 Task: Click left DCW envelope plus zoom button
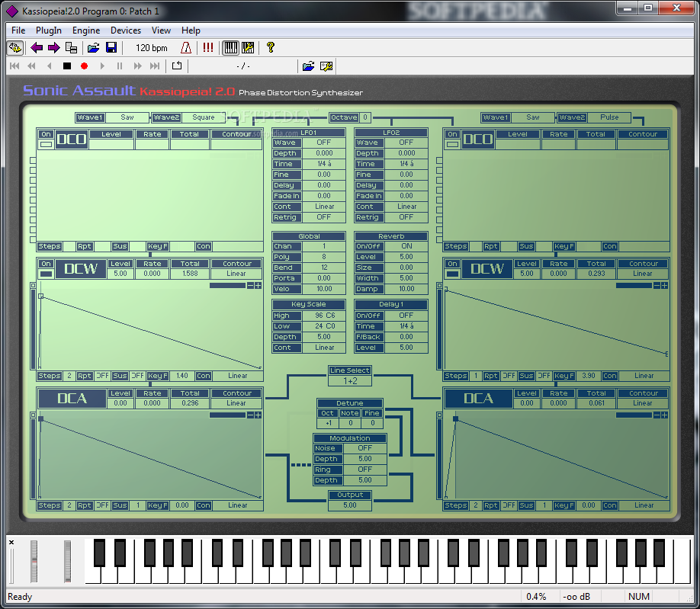click(x=258, y=286)
